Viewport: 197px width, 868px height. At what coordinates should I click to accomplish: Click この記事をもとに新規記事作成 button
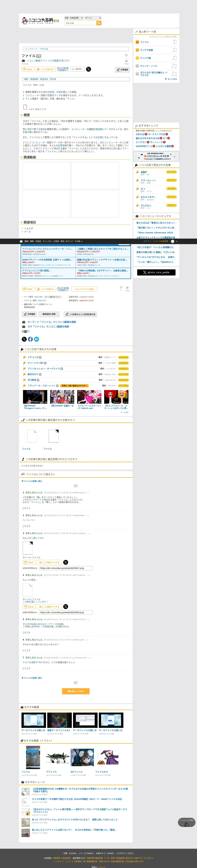(x=80, y=314)
